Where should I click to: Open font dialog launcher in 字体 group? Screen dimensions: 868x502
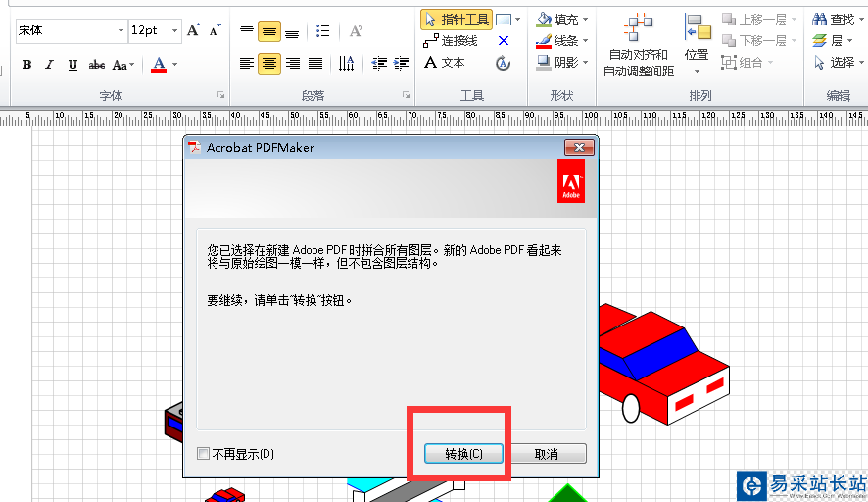click(x=220, y=95)
